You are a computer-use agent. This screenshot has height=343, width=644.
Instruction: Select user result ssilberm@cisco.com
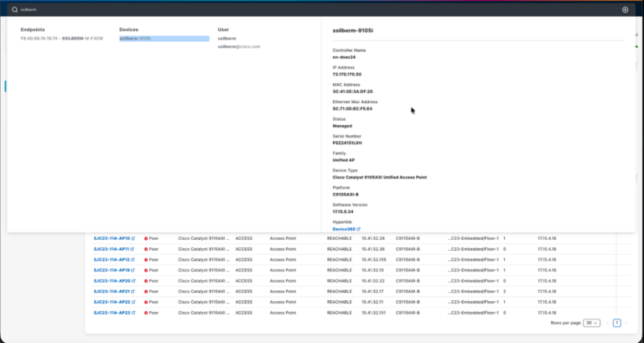[239, 47]
